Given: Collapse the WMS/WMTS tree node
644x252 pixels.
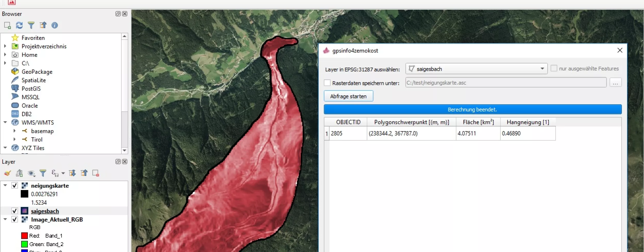Looking at the screenshot, I should pos(5,122).
